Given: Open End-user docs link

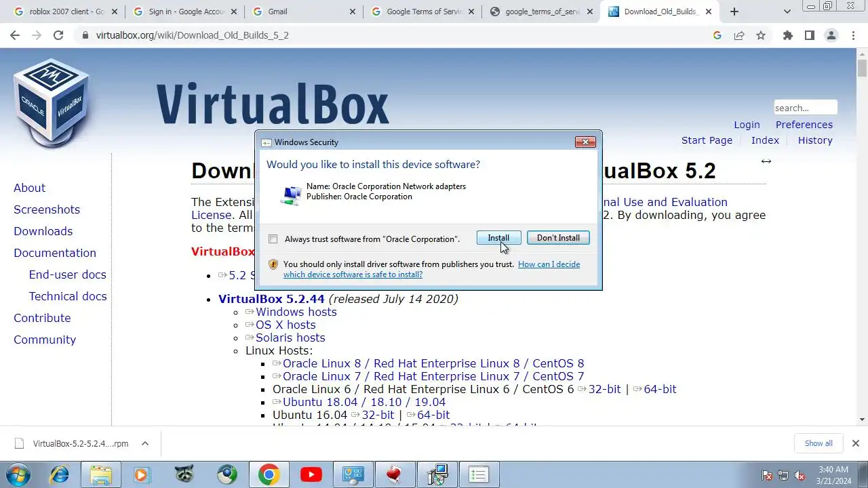Looking at the screenshot, I should (67, 274).
